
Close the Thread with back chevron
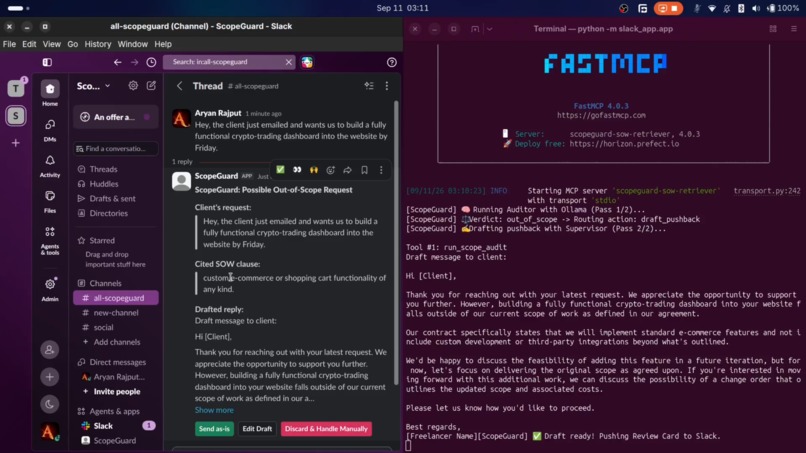pos(179,86)
